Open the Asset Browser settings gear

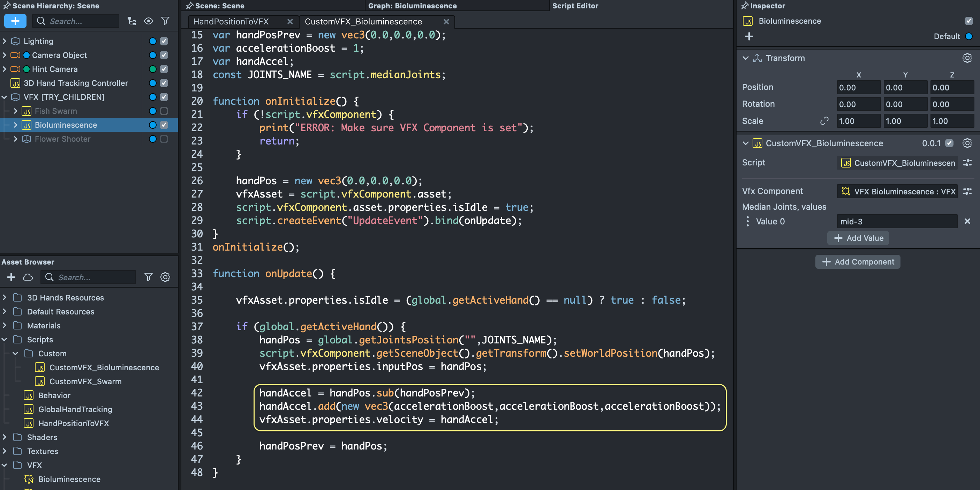[165, 277]
